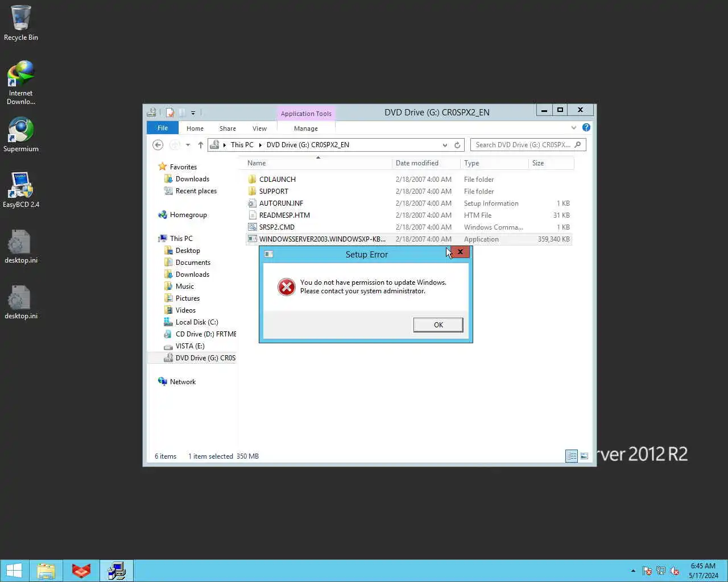
Task: Open the Videos folder in the sidebar
Action: (x=185, y=310)
